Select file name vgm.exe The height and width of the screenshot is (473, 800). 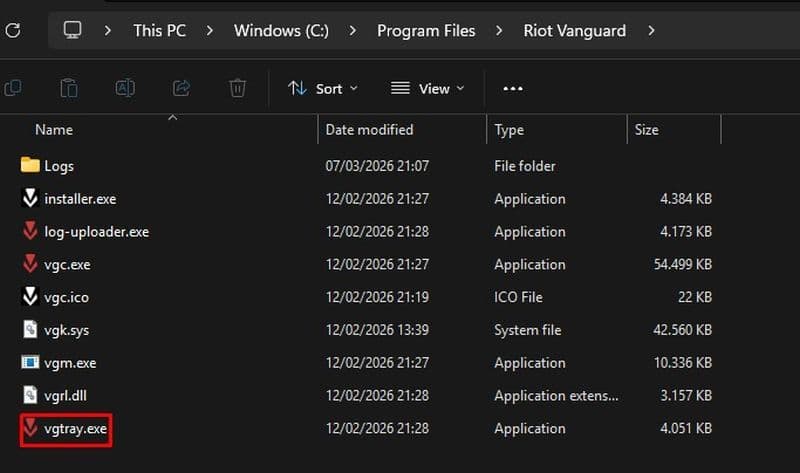70,363
